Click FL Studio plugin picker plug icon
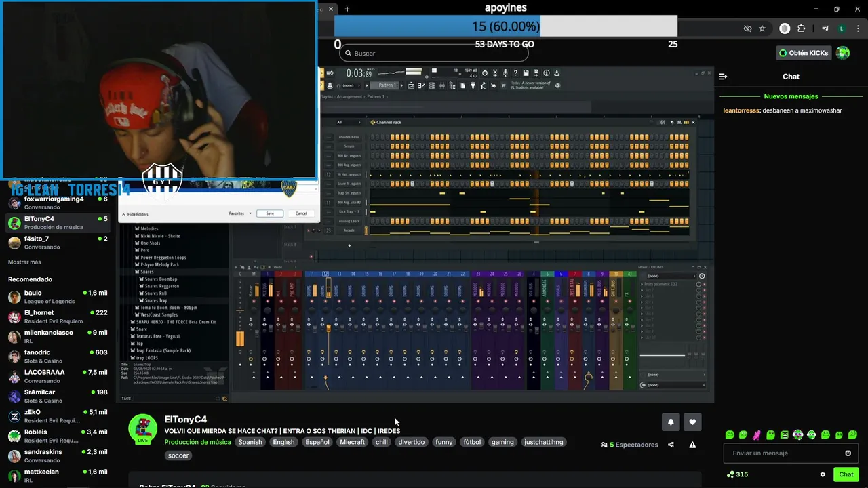868x488 pixels. pyautogui.click(x=473, y=85)
